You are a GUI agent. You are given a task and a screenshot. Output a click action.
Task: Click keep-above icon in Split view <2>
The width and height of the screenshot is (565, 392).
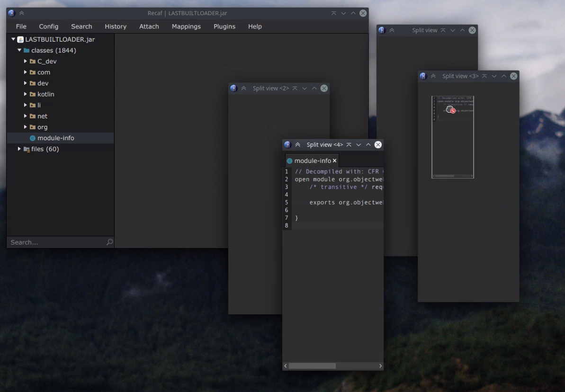[x=295, y=88]
